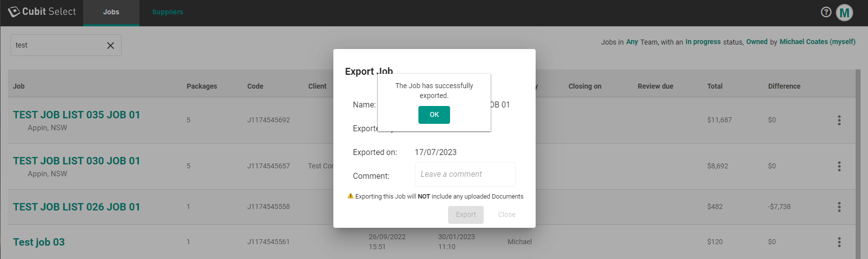This screenshot has height=259, width=868.
Task: Open the user profile avatar M
Action: point(844,13)
